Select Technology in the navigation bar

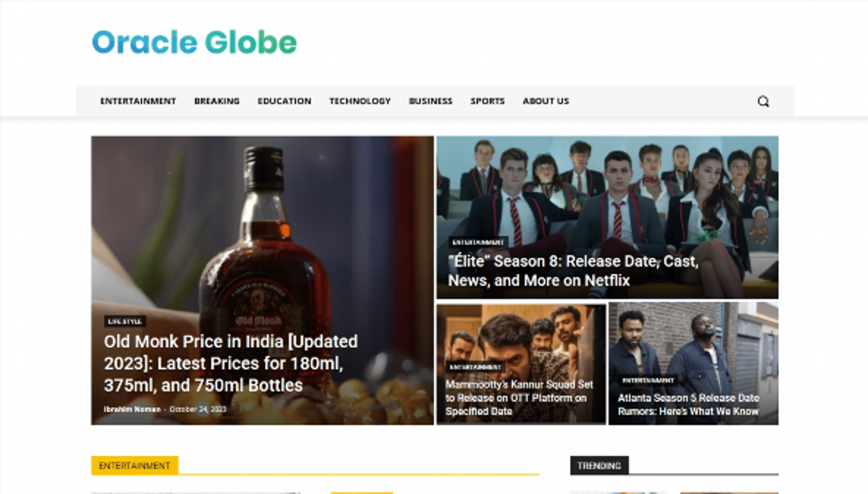360,101
